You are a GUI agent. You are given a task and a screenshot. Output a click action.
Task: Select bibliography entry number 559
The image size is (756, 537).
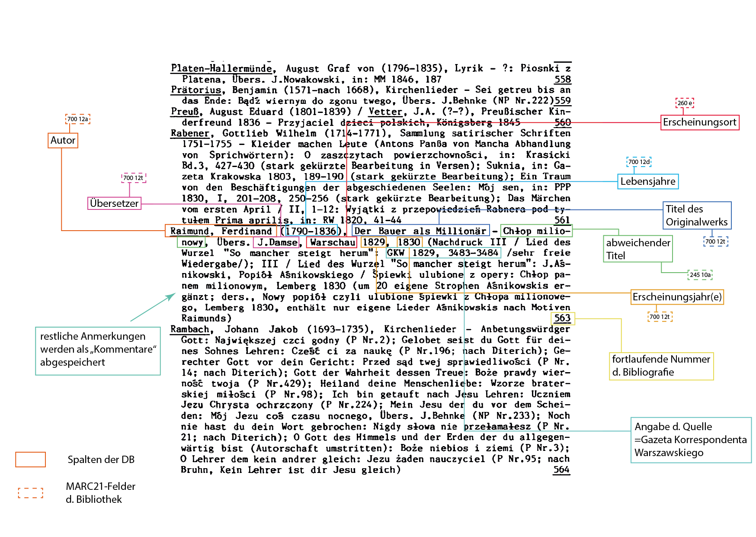click(563, 100)
